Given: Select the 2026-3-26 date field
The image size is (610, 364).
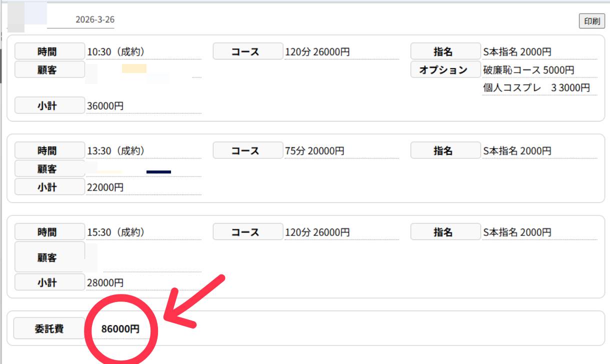Looking at the screenshot, I should tap(94, 19).
